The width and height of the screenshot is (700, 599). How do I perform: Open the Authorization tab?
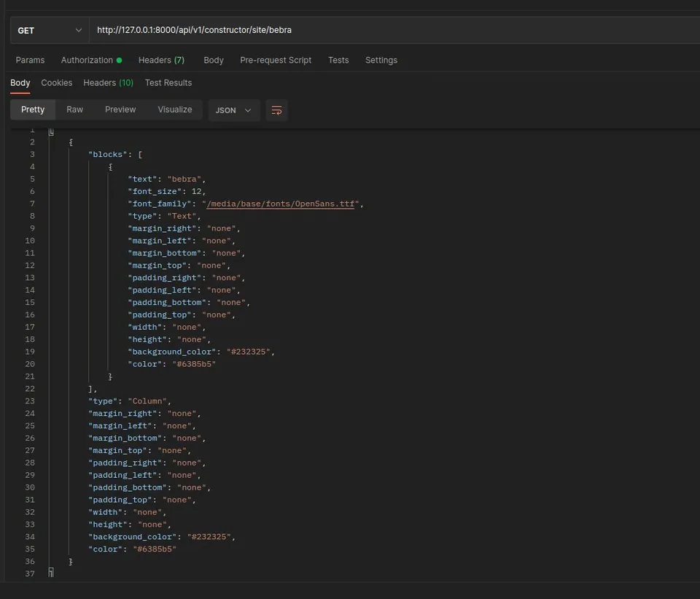[91, 61]
